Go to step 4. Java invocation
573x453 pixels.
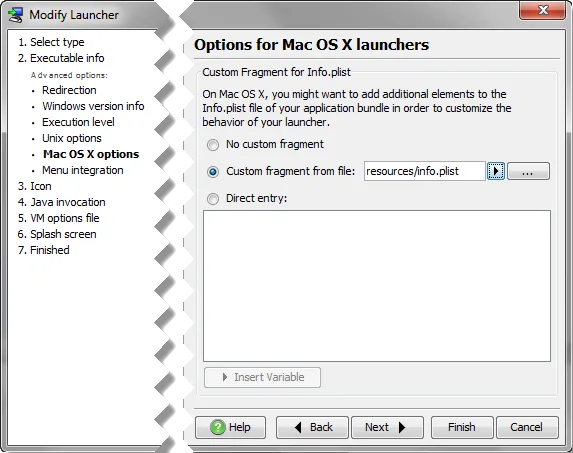(61, 202)
